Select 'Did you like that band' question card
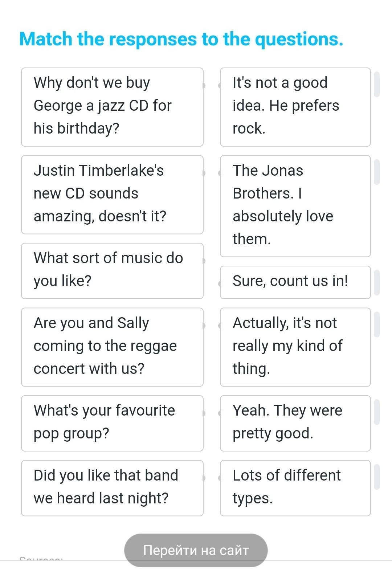The image size is (392, 576). point(112,488)
